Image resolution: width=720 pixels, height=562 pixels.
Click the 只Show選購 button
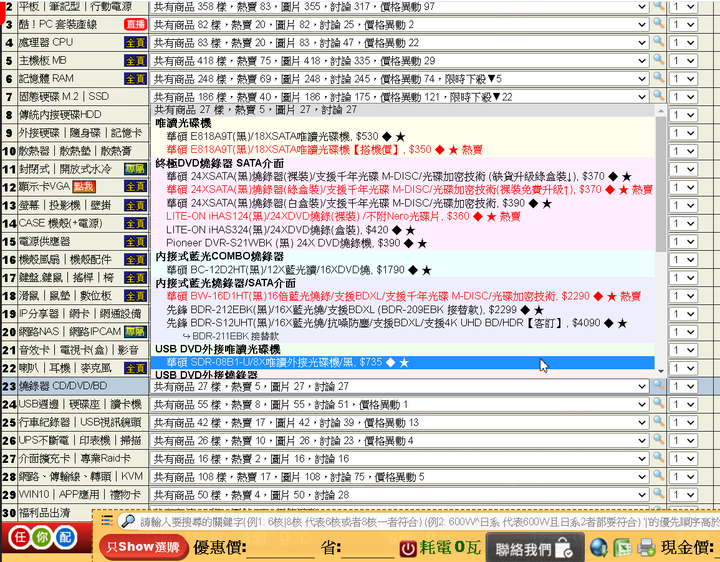[x=143, y=547]
